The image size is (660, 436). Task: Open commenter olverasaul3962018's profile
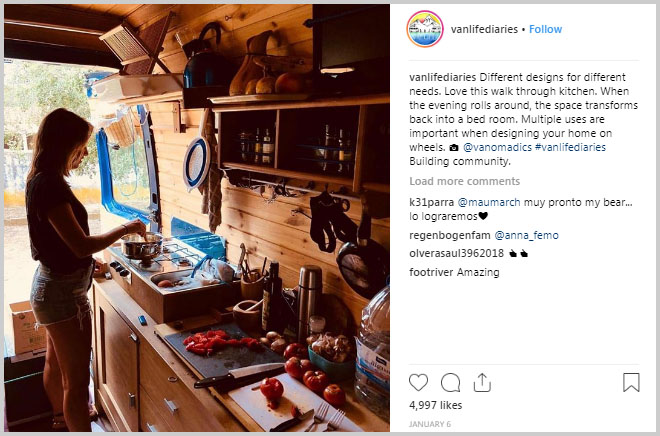(456, 253)
